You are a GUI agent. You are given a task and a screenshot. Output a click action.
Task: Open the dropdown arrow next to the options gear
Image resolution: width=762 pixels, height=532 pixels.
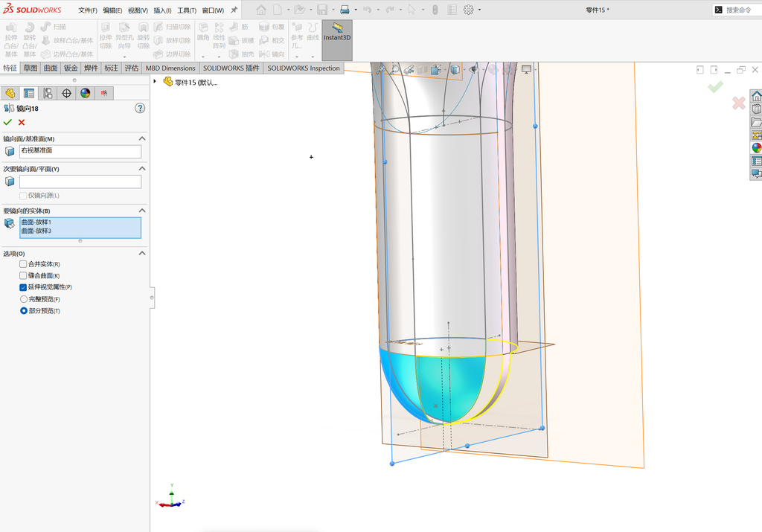pyautogui.click(x=480, y=10)
